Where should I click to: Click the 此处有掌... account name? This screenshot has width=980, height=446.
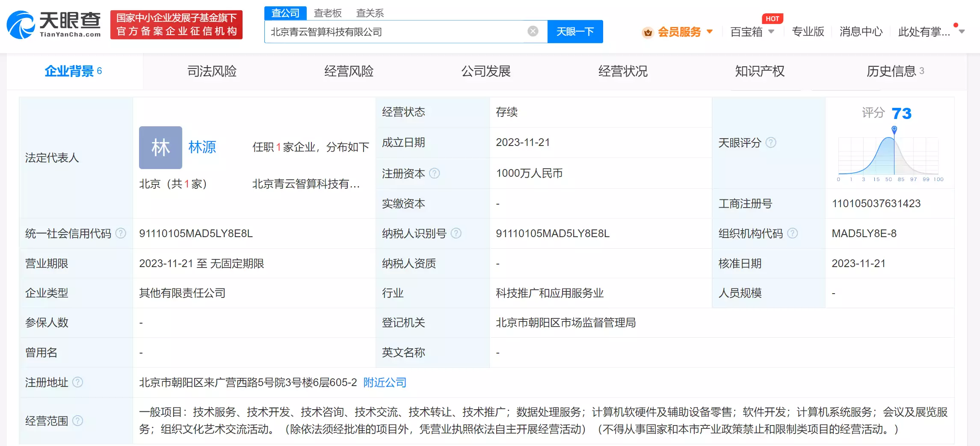click(924, 32)
